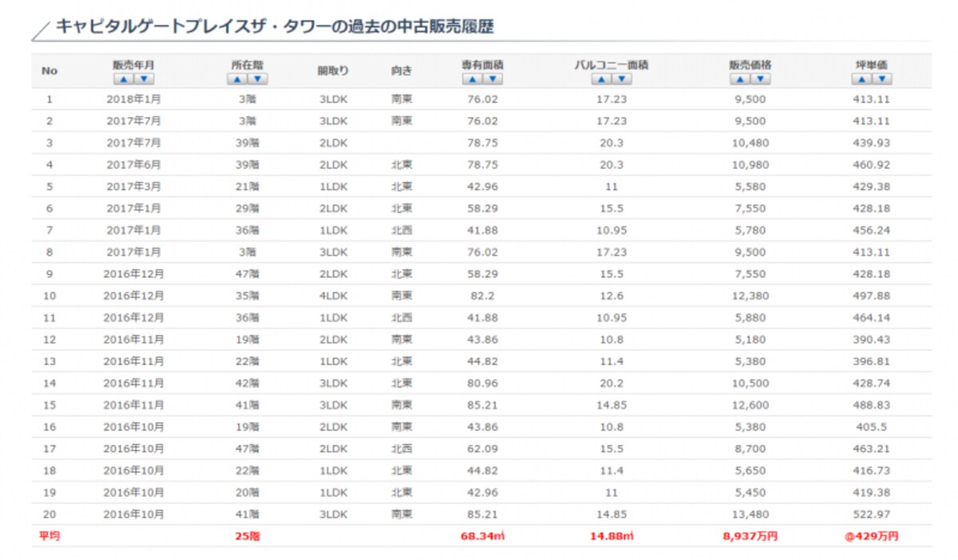
Task: Select the unit price 390.43
Action: click(x=871, y=340)
